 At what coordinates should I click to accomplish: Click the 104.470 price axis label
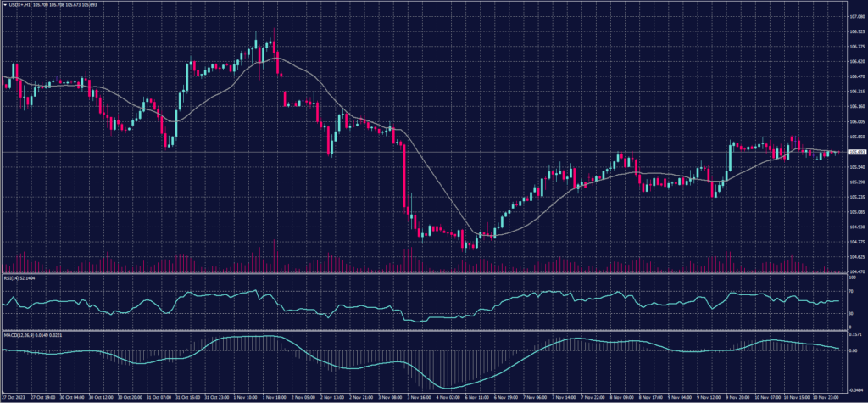[x=854, y=271]
